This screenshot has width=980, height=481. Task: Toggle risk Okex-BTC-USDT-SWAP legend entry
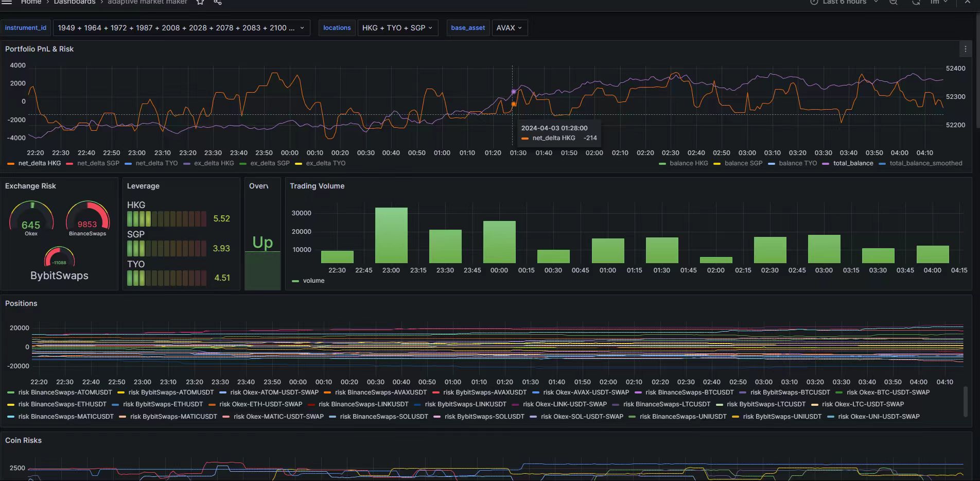tap(888, 392)
